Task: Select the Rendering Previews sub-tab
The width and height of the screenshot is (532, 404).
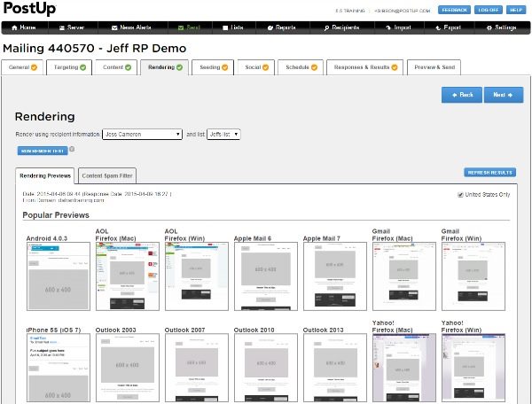Action: point(45,176)
